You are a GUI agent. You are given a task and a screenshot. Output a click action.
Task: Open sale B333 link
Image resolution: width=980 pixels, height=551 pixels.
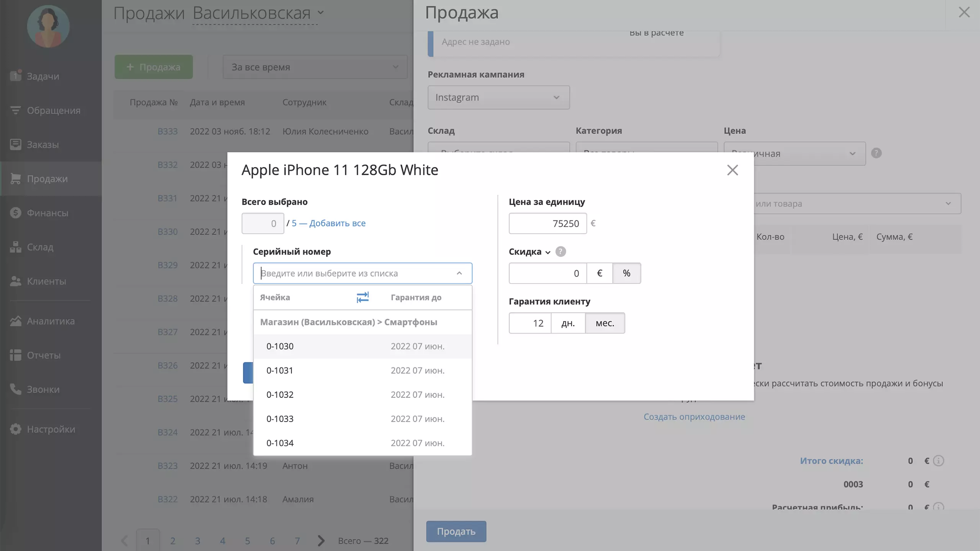pos(168,131)
